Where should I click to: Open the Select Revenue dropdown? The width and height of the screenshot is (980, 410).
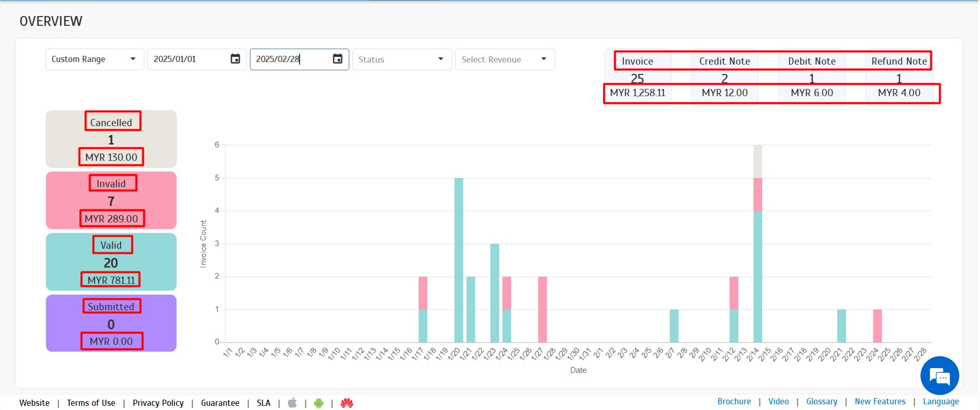click(x=504, y=59)
